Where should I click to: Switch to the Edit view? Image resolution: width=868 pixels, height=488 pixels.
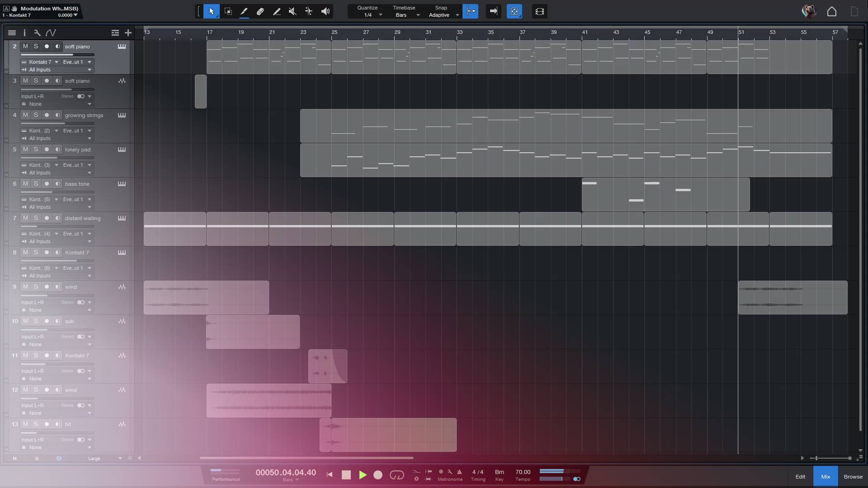tap(800, 477)
